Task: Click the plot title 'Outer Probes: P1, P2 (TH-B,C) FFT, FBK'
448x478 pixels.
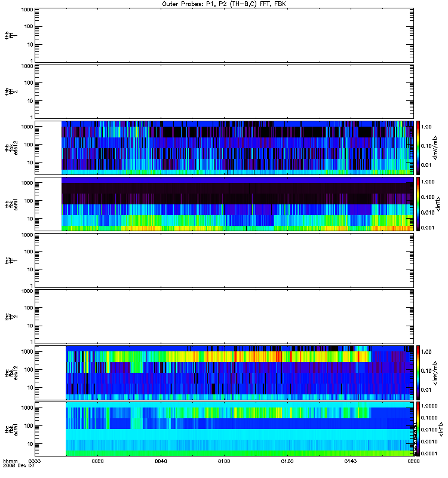Action: 224,4
